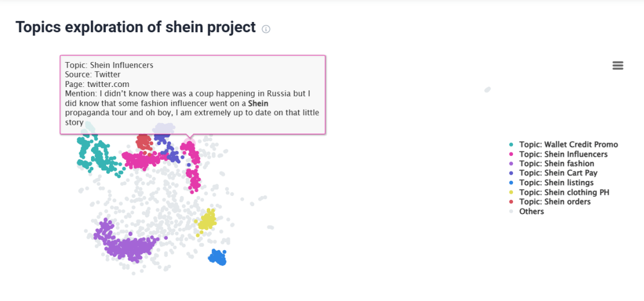Toggle Shein fashion legend entry
The height and width of the screenshot is (301, 644).
(556, 164)
